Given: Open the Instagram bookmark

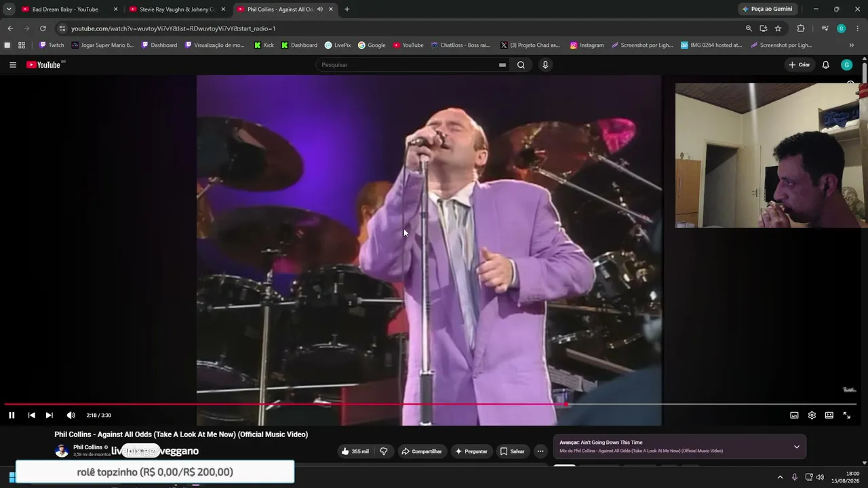Looking at the screenshot, I should coord(587,45).
